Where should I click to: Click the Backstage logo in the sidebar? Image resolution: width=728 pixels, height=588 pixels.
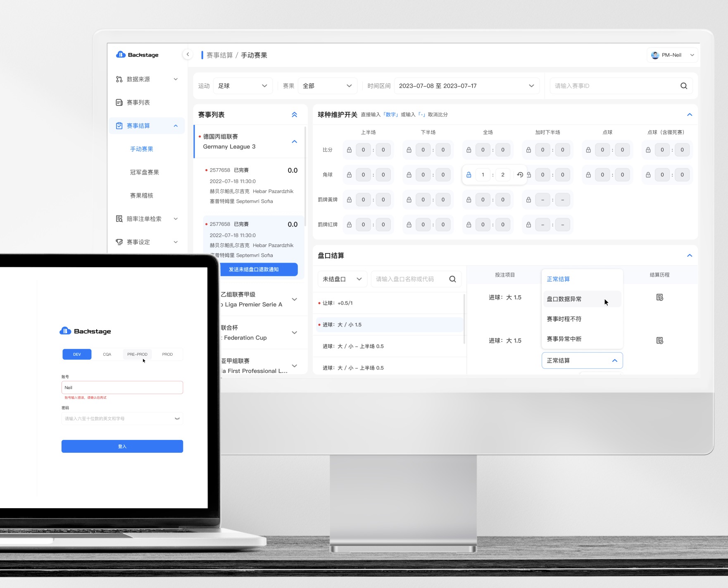138,55
